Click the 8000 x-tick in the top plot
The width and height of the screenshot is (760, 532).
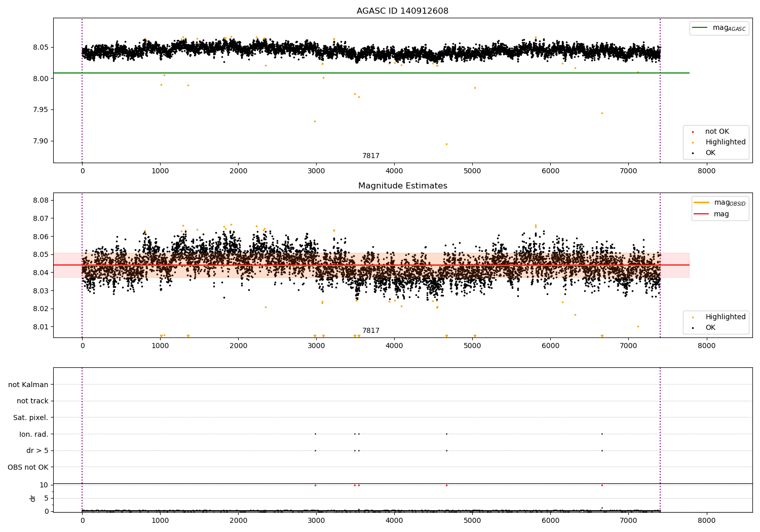707,171
